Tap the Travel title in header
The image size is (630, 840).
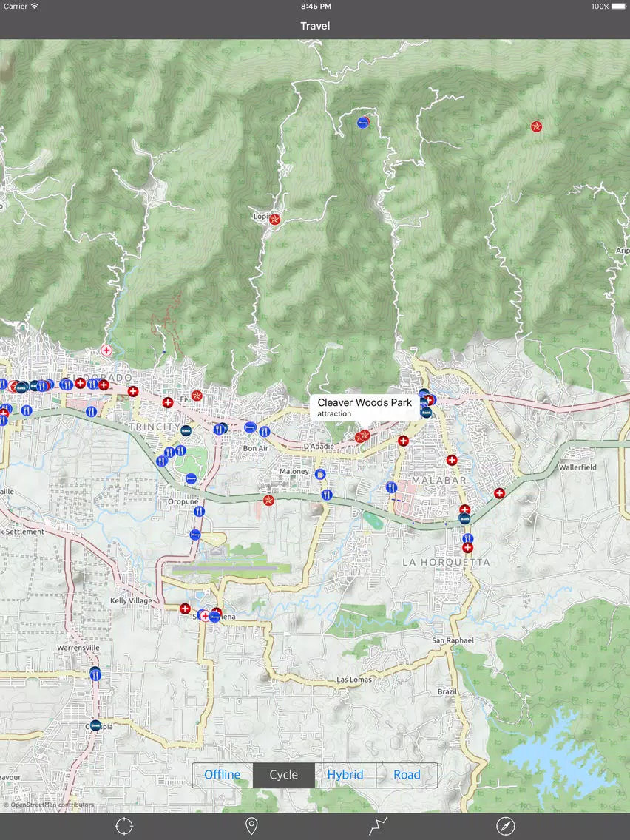coord(315,26)
